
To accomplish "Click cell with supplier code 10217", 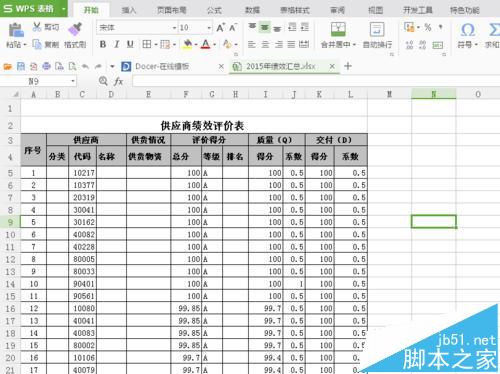I will pyautogui.click(x=83, y=173).
